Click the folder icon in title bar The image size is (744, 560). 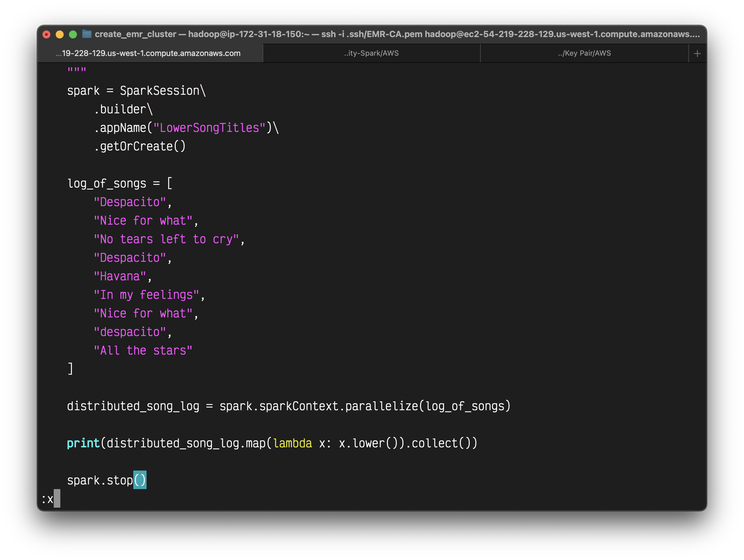(87, 34)
